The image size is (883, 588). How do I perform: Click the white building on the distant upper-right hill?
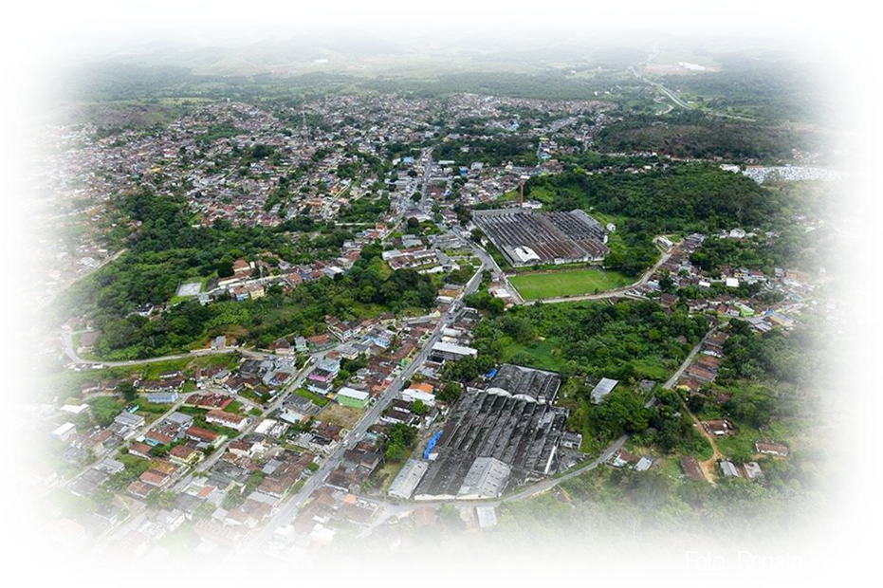691,65
